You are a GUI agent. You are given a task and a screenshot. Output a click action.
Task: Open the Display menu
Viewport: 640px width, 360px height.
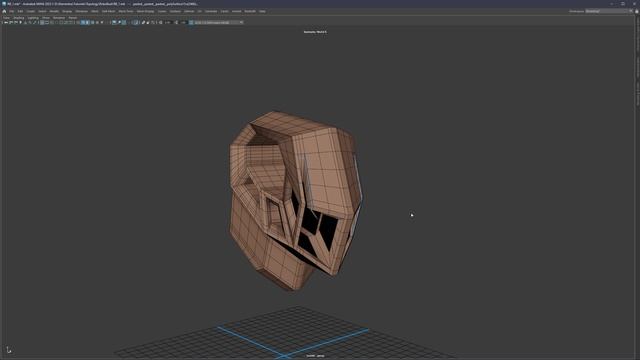[67, 11]
